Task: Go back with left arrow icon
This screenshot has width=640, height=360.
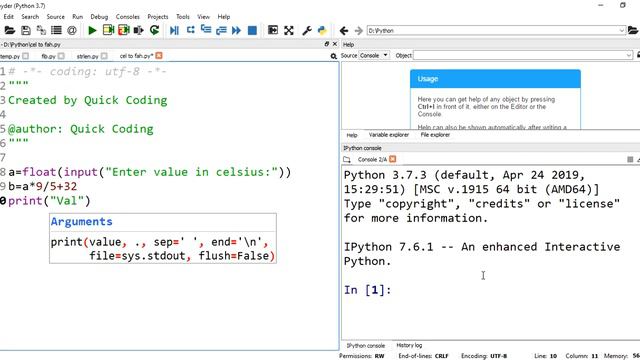Action: [x=344, y=31]
